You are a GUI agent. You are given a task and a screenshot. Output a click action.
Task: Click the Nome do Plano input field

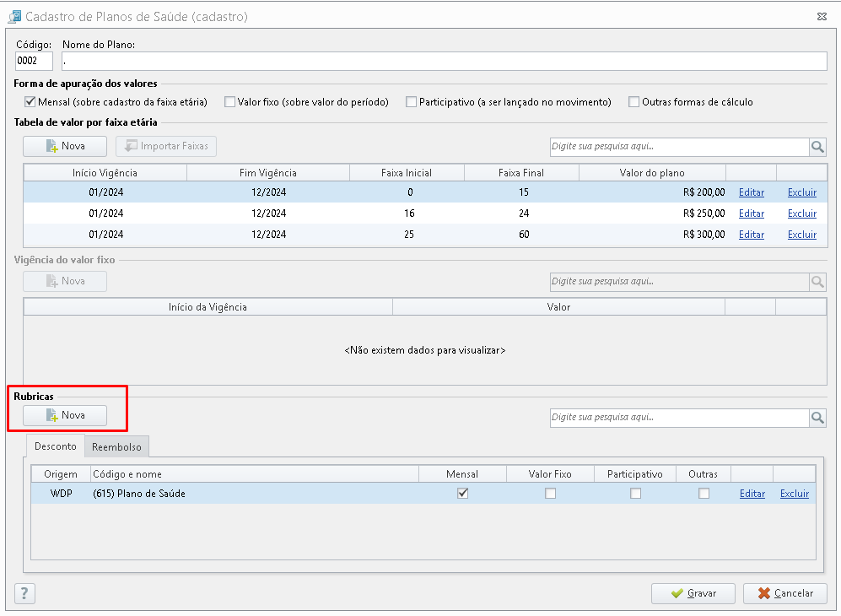click(444, 61)
